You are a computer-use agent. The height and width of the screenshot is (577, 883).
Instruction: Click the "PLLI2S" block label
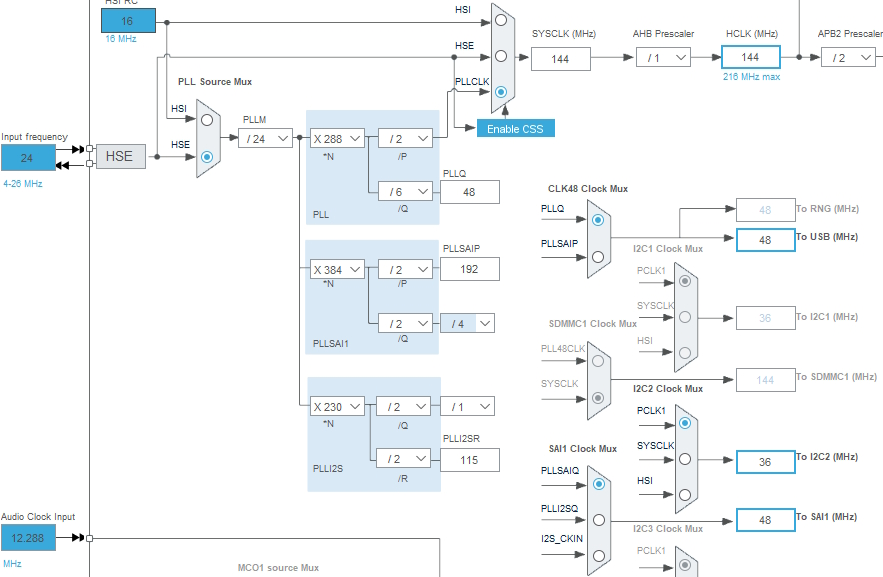pos(328,468)
